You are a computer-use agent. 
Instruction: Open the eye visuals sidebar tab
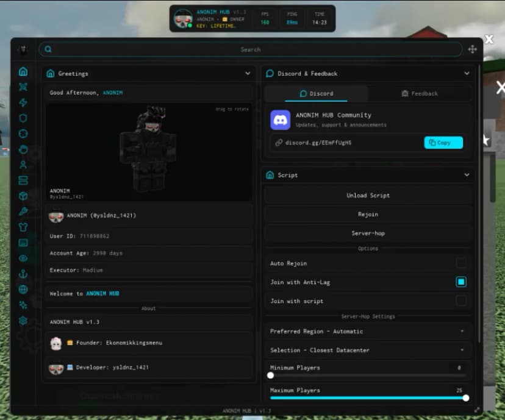tap(23, 258)
